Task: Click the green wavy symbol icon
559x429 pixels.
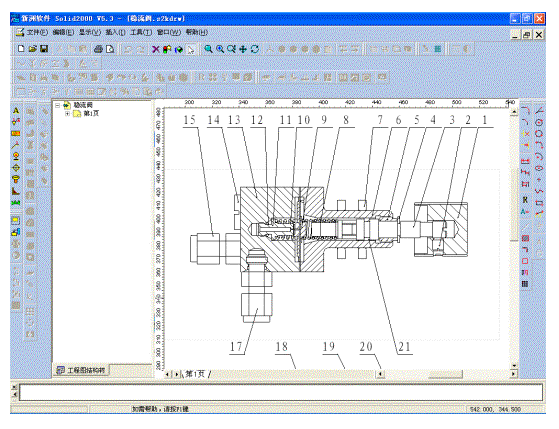Action: [x=16, y=203]
